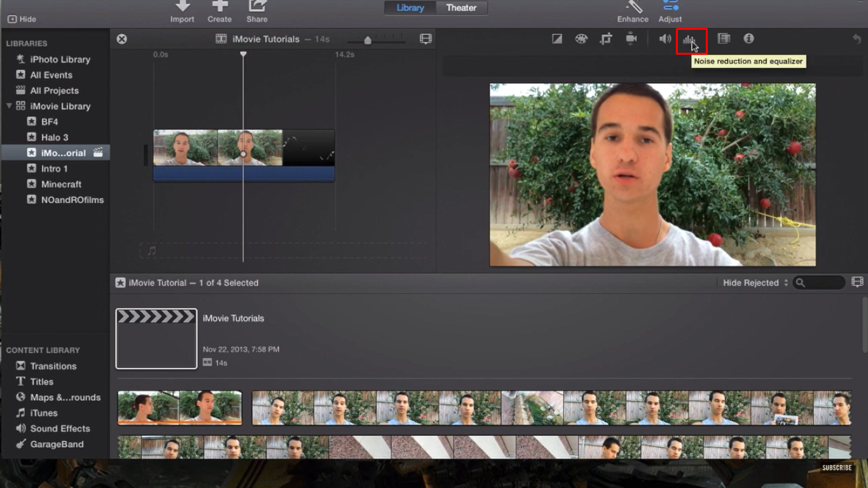Switch to the Library tab

[410, 8]
